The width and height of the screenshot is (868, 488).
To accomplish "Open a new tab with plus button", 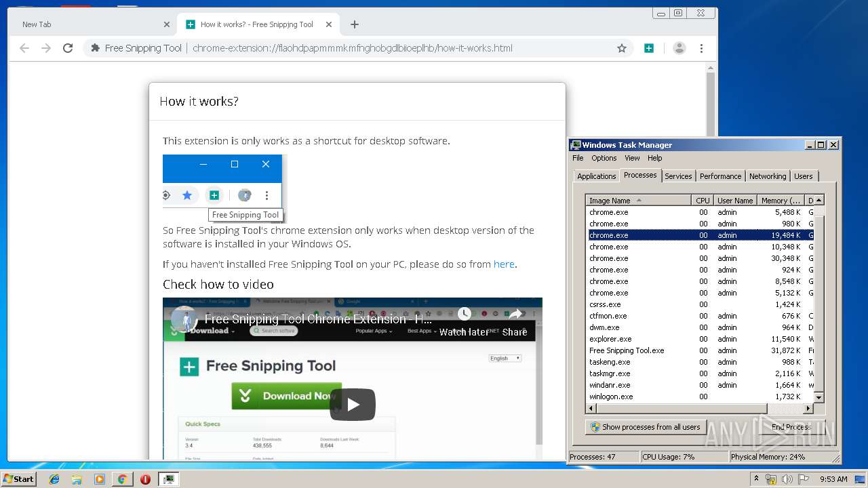I will [x=355, y=24].
